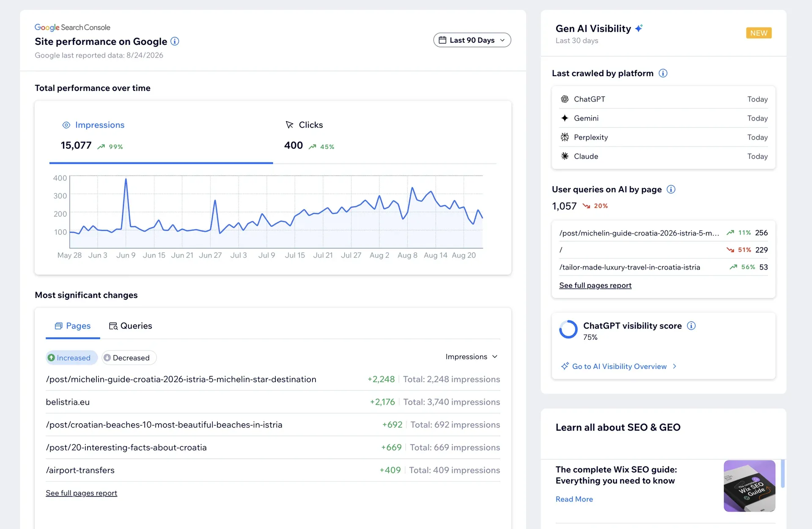Screen dimensions: 812x529
Task: Click the cursor icon next to Clicks
Action: [290, 125]
